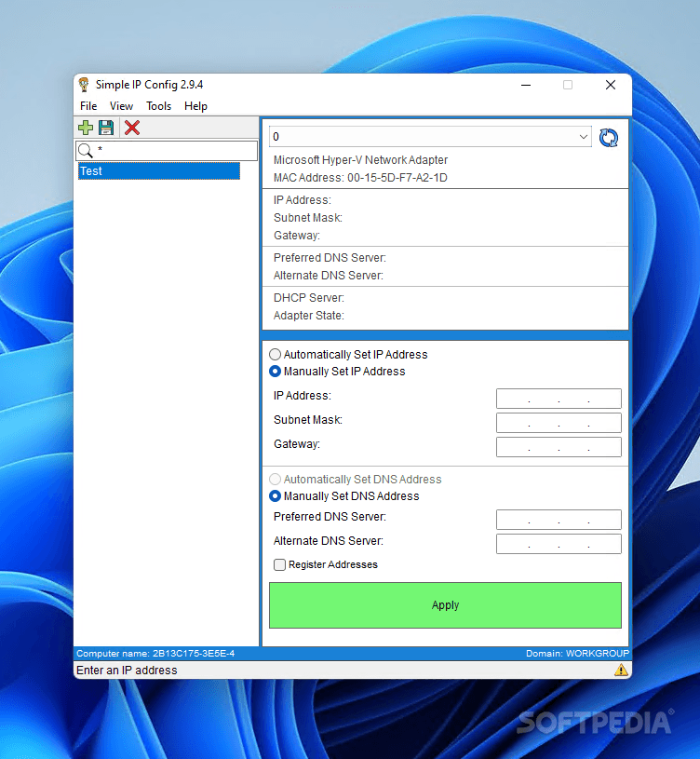700x759 pixels.
Task: Click the Adapter State: info label
Action: [x=309, y=316]
